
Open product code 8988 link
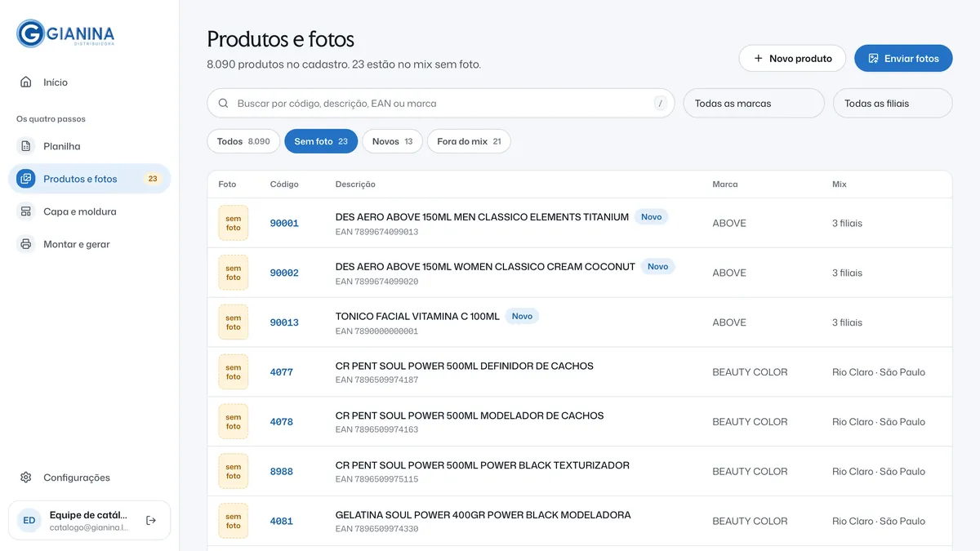pos(282,472)
